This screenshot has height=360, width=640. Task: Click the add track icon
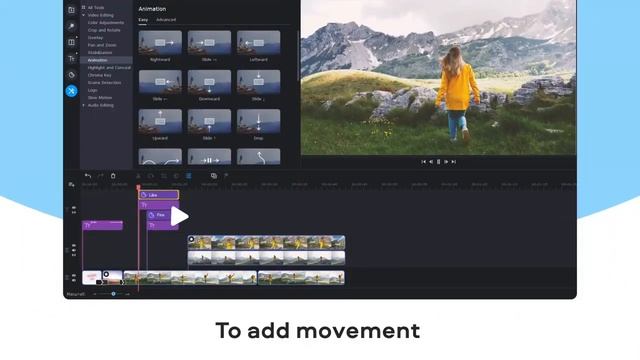pos(71,185)
